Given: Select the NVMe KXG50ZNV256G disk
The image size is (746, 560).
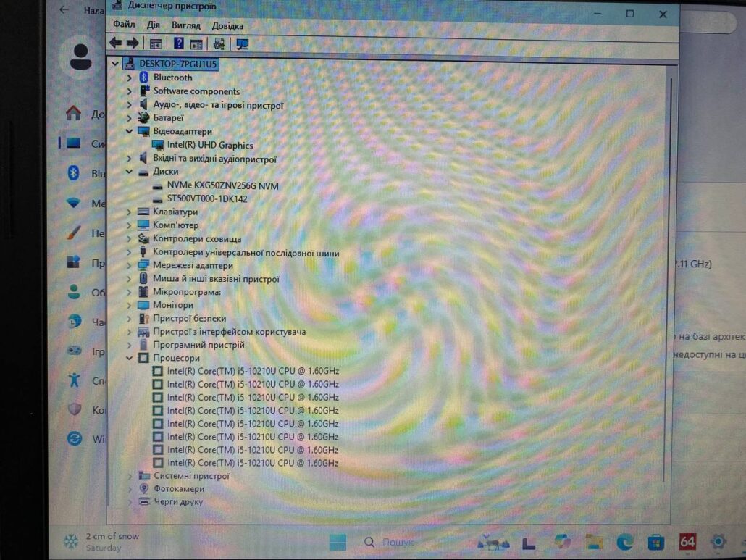Looking at the screenshot, I should (222, 185).
